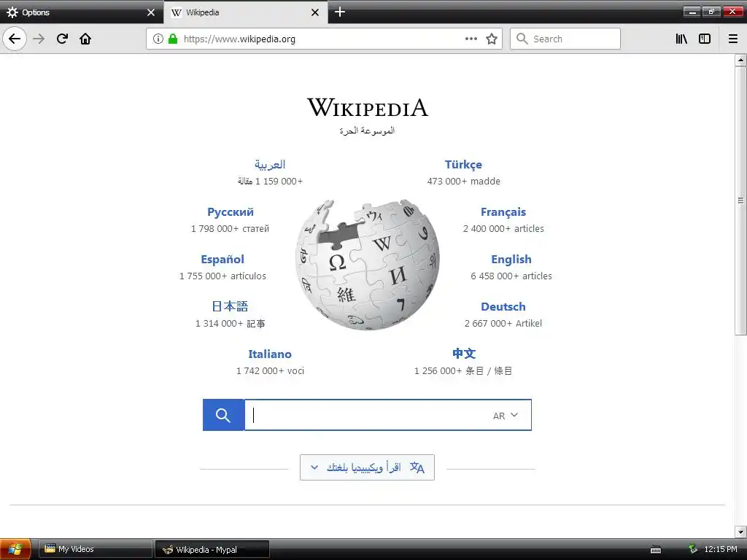This screenshot has width=747, height=560.
Task: Select Wikipedia - Mypal taskbar button
Action: [212, 550]
